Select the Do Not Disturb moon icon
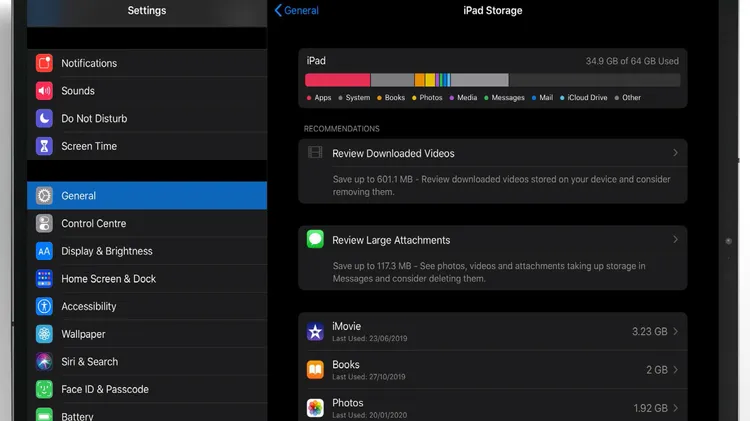The width and height of the screenshot is (750, 421). pos(44,118)
